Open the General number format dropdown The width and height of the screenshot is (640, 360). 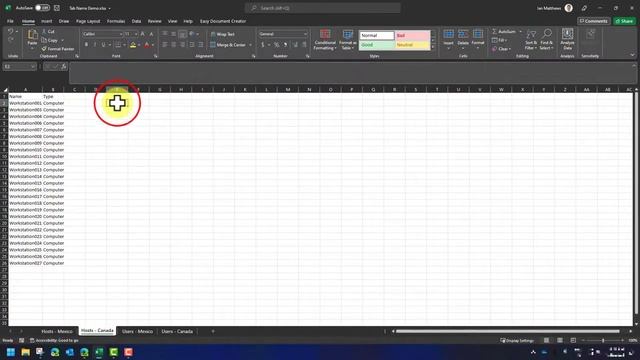(305, 34)
